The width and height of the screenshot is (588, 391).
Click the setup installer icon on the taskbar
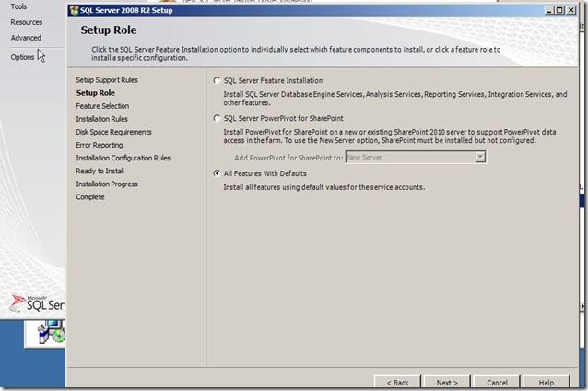pos(52,332)
